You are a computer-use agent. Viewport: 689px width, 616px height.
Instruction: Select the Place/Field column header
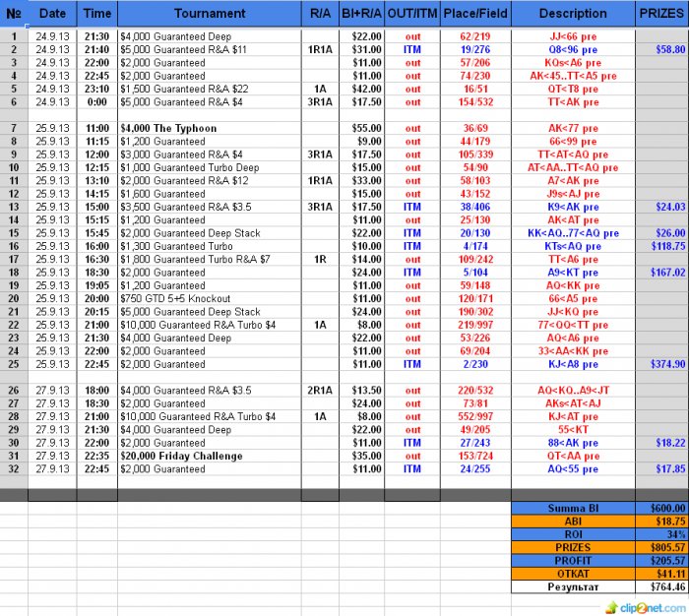[x=475, y=14]
